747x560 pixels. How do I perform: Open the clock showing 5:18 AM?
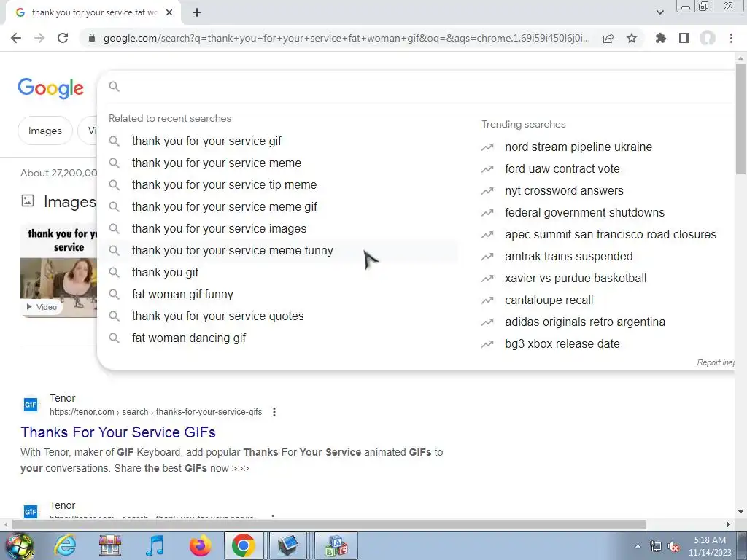[710, 546]
